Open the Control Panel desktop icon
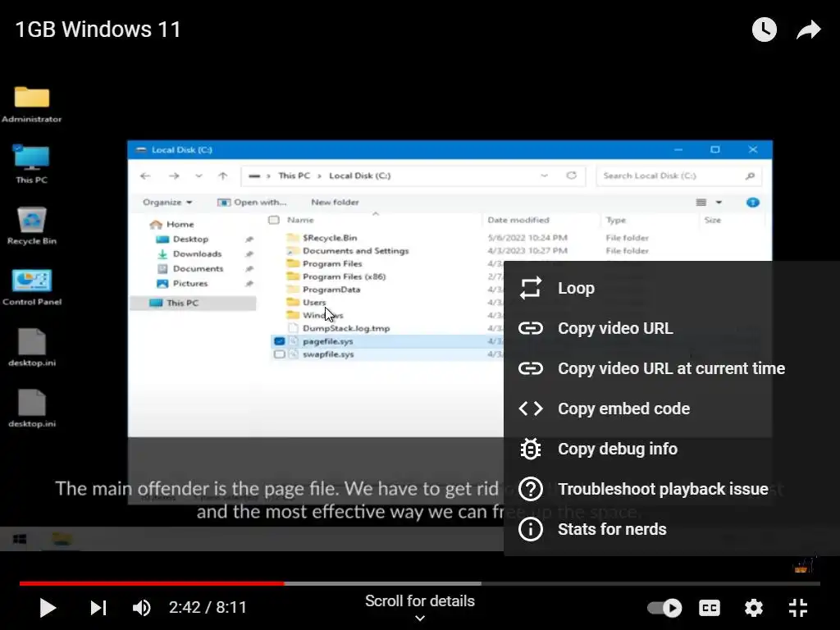 (32, 286)
